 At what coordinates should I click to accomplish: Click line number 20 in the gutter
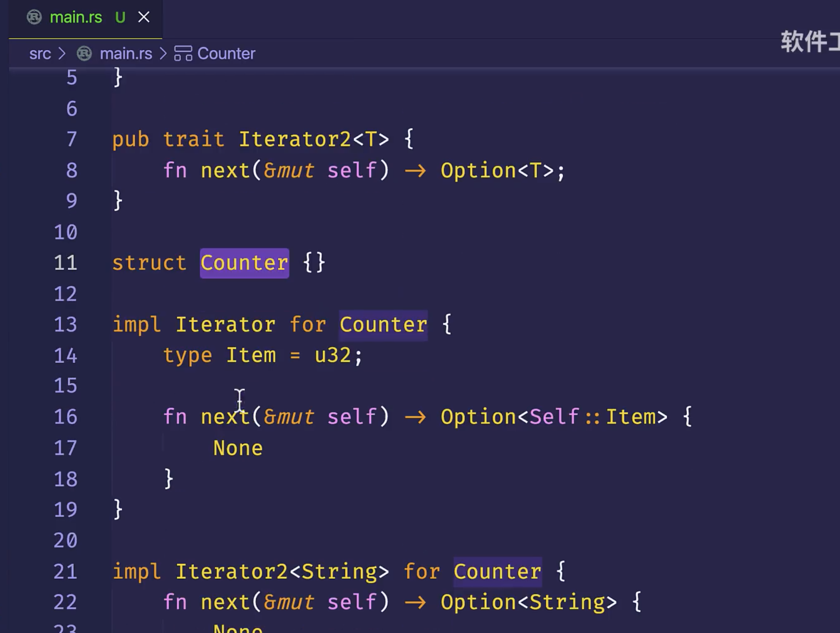click(65, 540)
